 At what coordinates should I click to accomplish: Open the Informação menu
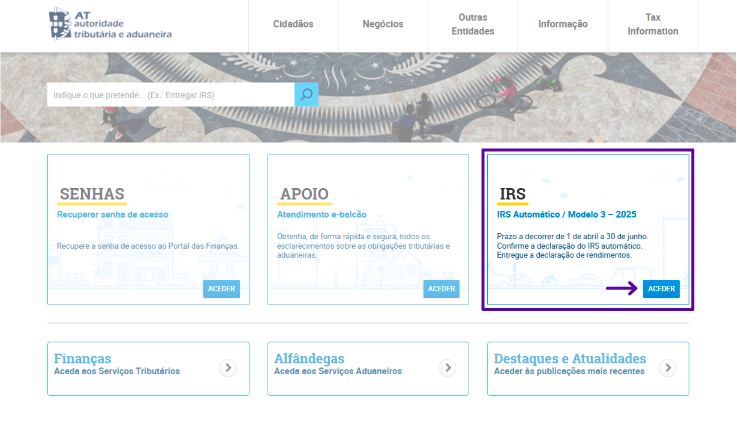tap(563, 24)
